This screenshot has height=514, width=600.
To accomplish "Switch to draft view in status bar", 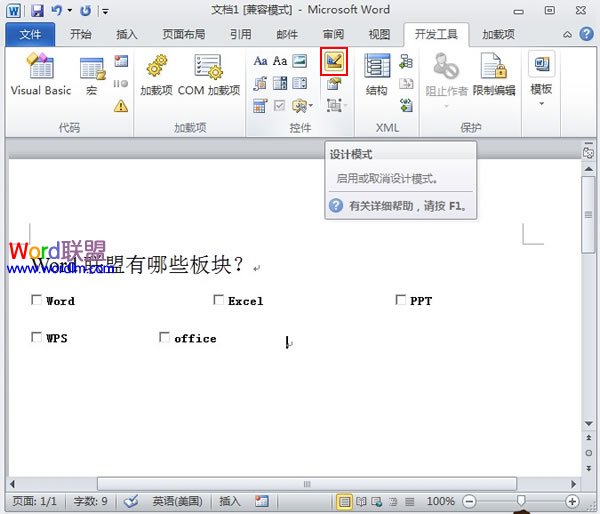I will 409,501.
